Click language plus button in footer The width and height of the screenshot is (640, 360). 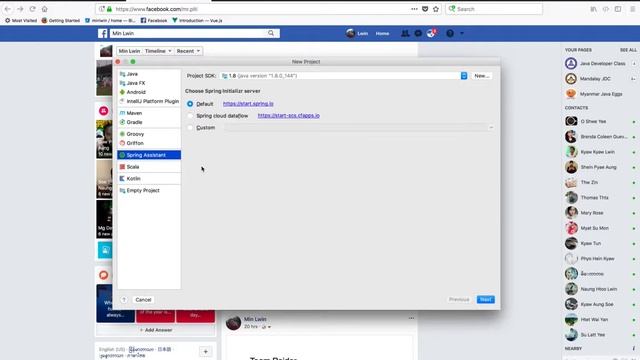click(205, 352)
